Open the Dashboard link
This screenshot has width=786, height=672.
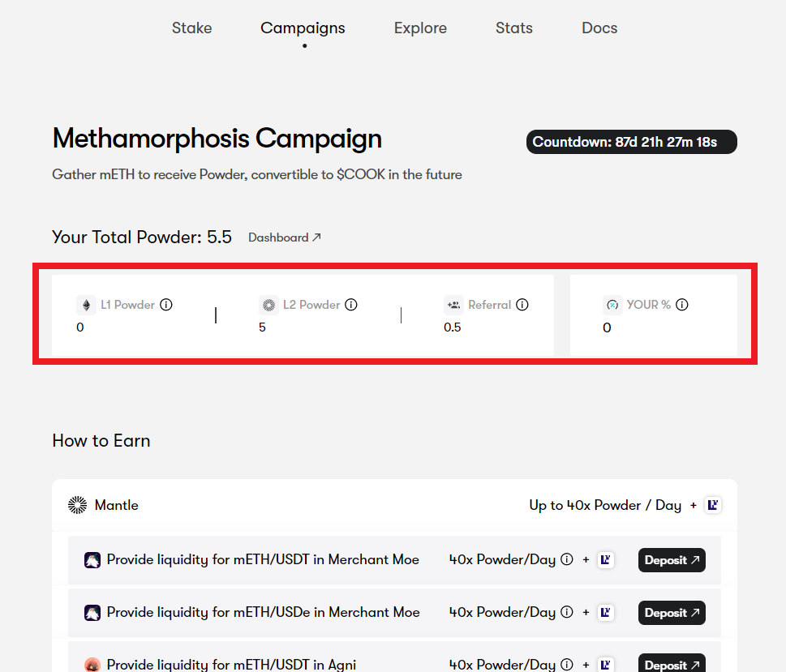click(285, 238)
